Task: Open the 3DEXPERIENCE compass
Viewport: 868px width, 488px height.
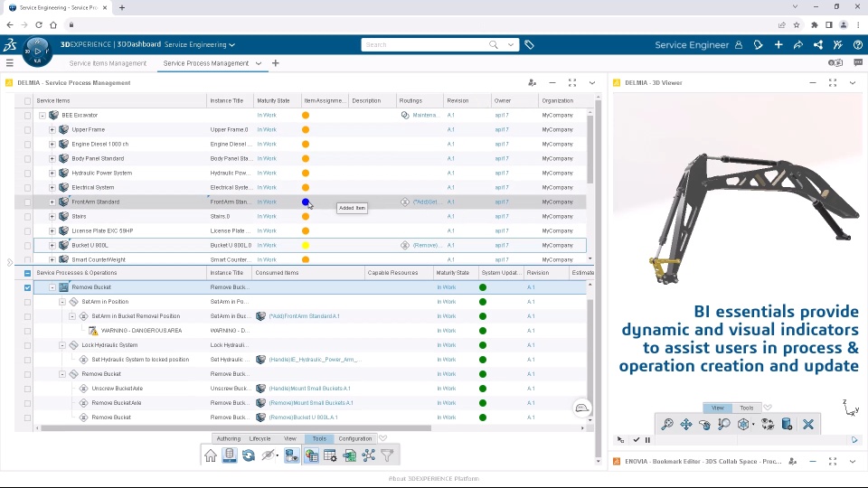Action: click(37, 51)
